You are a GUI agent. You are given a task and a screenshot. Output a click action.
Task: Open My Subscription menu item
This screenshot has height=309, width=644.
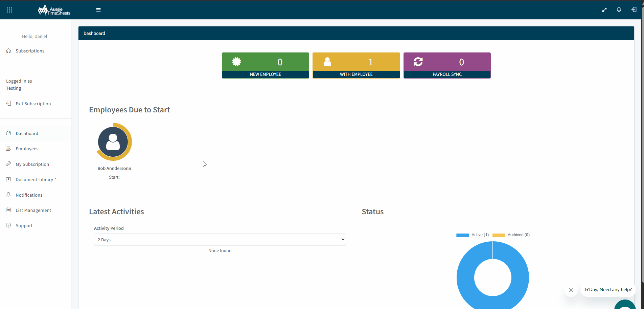32,164
